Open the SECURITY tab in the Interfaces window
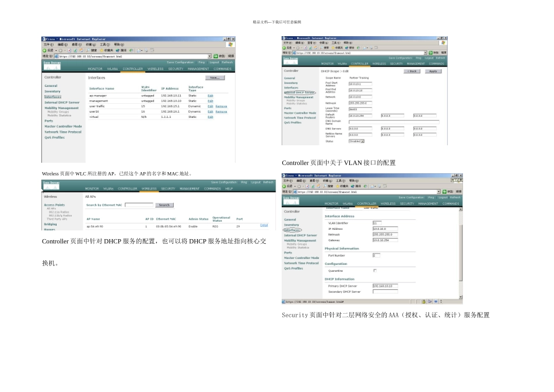Viewport: 554px width, 392px height. coord(176,69)
